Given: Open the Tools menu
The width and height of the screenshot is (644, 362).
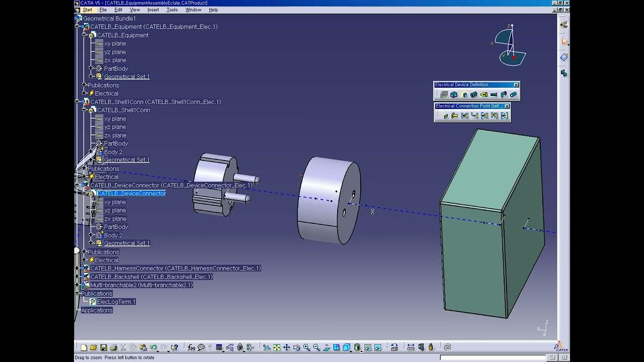Looking at the screenshot, I should coord(172,10).
